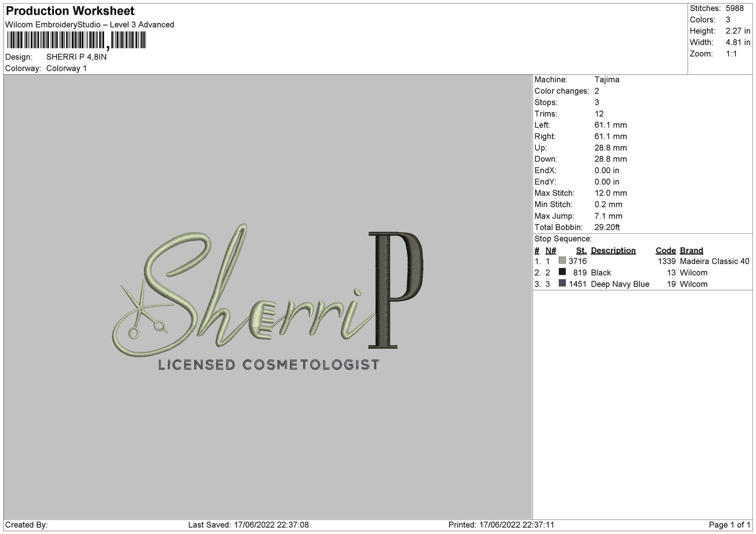Image resolution: width=756 pixels, height=534 pixels.
Task: Click the Wilcom brand in the Deep Navy Blue row
Action: pos(694,285)
